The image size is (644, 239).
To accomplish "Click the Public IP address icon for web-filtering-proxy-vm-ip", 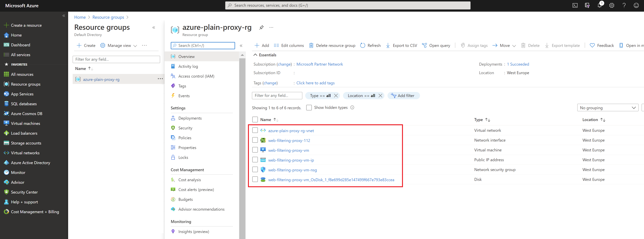I will pos(263,160).
